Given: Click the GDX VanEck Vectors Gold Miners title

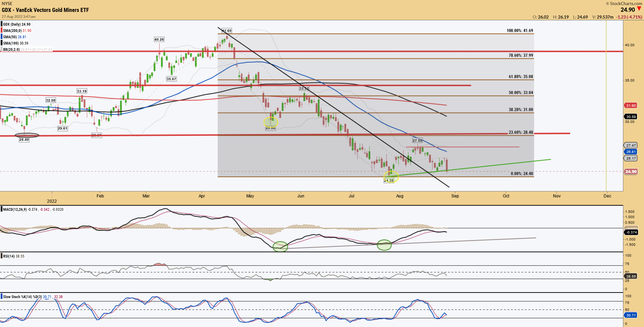Looking at the screenshot, I should pos(45,10).
